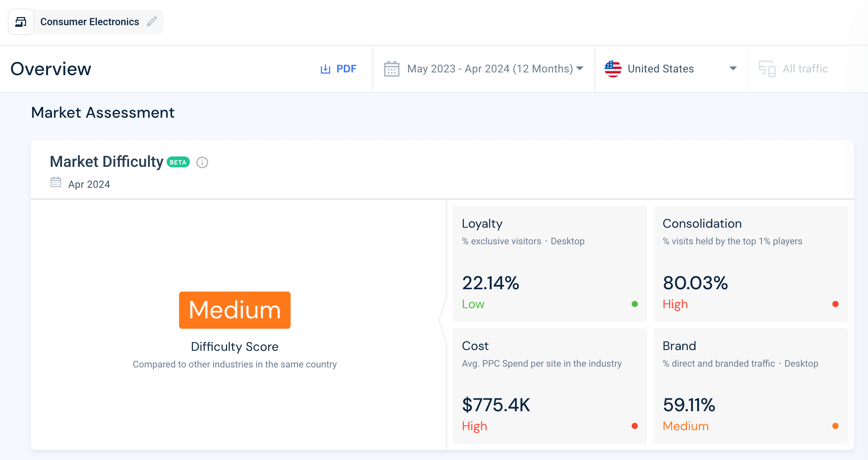Select the Overview menu section

50,69
